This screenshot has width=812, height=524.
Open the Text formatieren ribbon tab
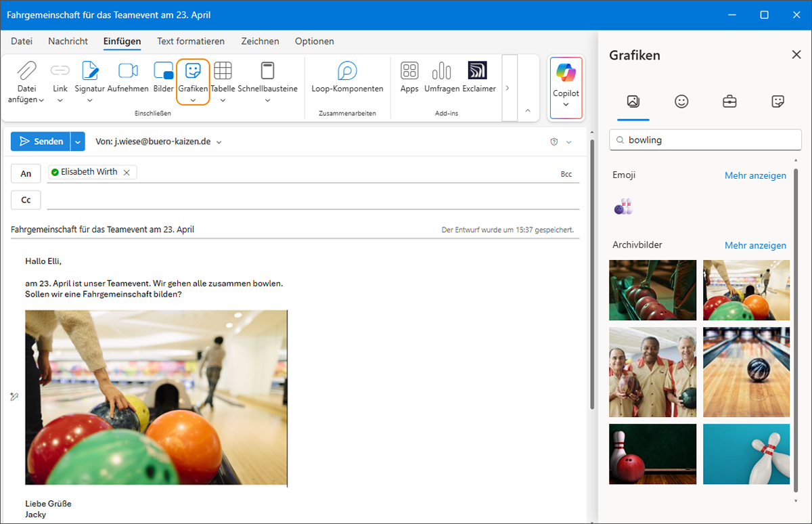(191, 41)
